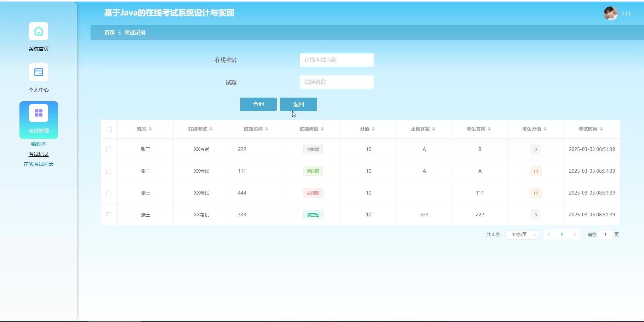This screenshot has width=644, height=322.
Task: Sort table by 分值 column arrows
Action: 373,129
